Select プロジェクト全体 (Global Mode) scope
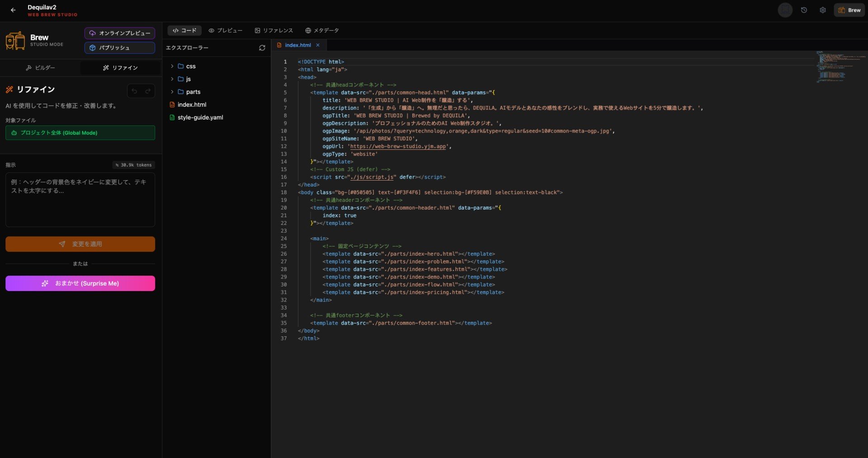868x458 pixels. click(x=80, y=133)
